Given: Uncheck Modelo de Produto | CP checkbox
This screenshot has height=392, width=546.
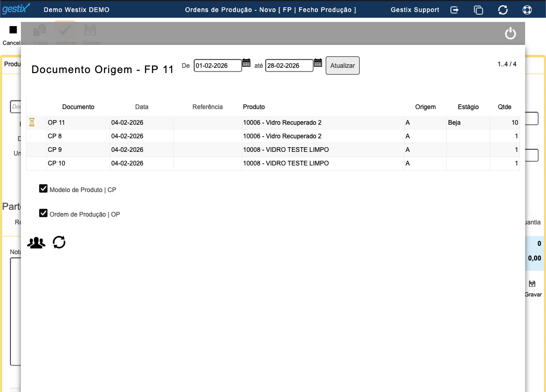Looking at the screenshot, I should pos(44,189).
